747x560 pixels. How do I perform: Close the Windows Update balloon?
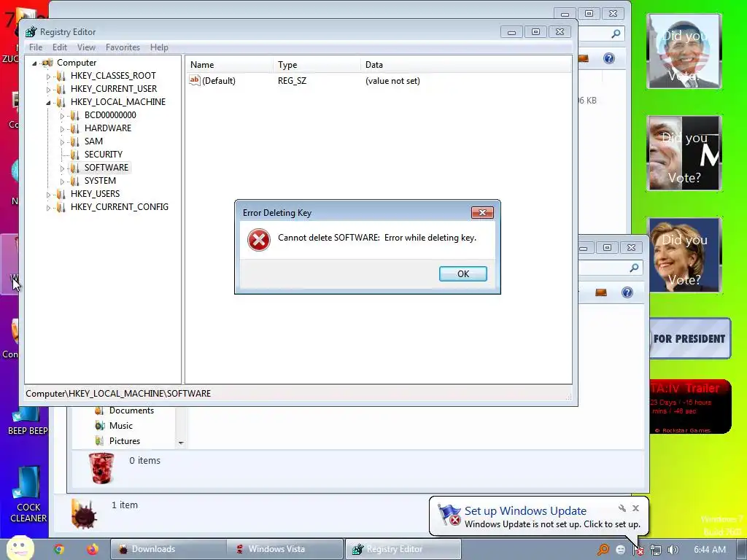[x=635, y=508]
